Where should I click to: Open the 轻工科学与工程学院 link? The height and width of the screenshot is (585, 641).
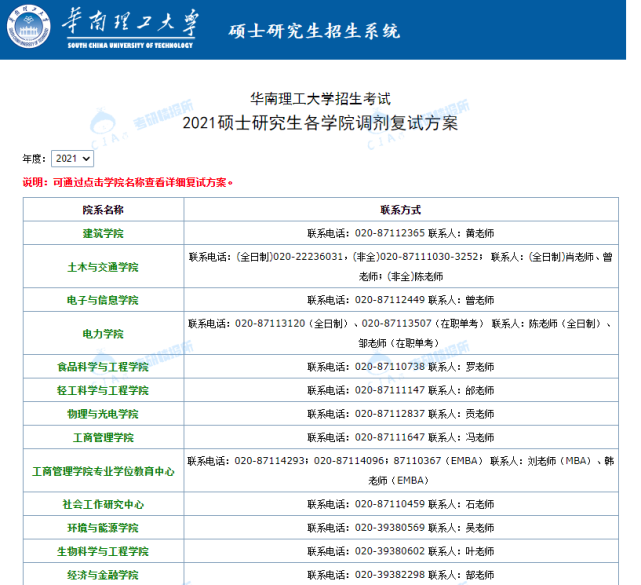click(x=103, y=390)
